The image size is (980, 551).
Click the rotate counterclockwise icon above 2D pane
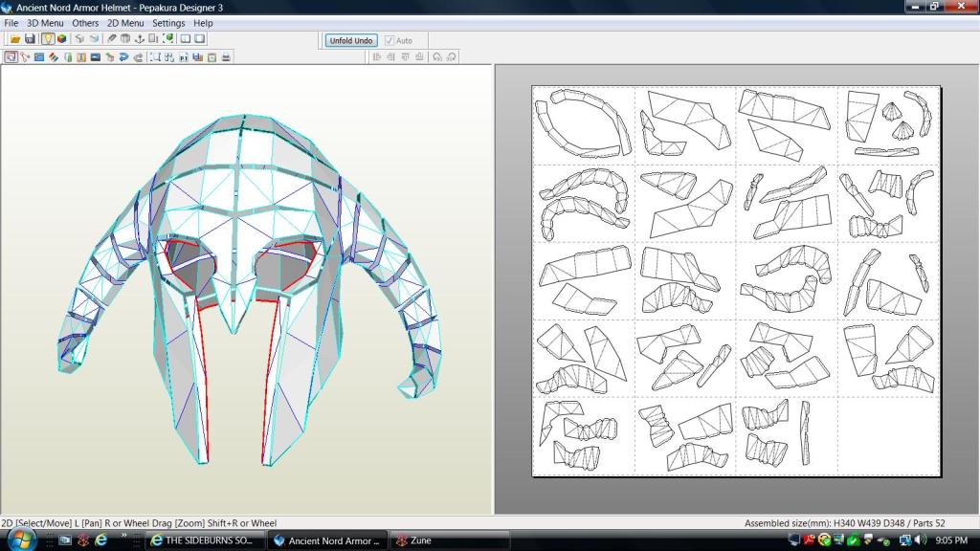[436, 56]
